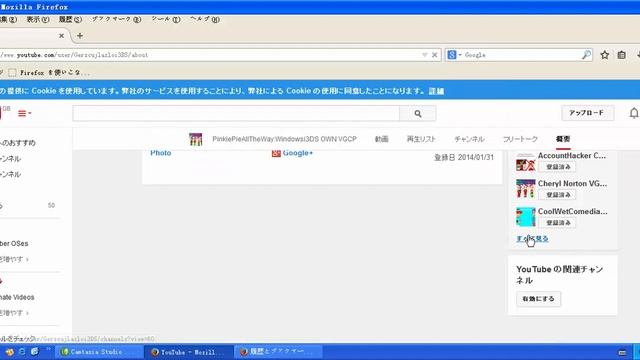Select the 概要 tab

563,139
